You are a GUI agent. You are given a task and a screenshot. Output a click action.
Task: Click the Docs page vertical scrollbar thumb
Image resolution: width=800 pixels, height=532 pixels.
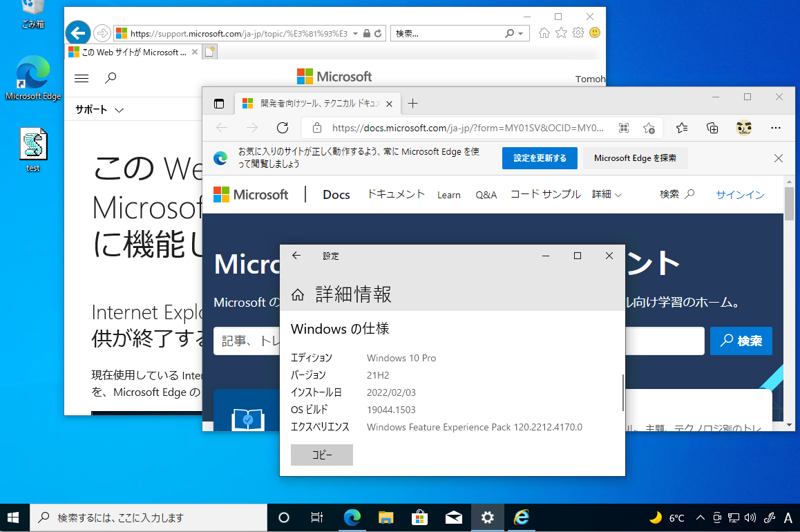[789, 204]
